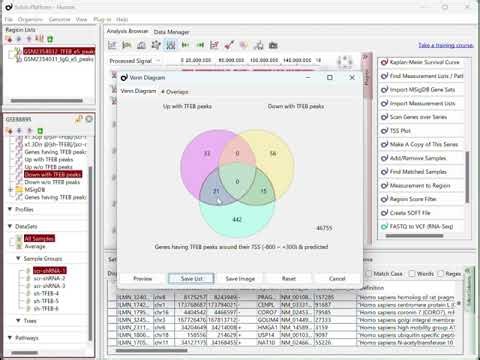Select the Up with TFEB peaks list
480x360 pixels.
click(x=49, y=159)
